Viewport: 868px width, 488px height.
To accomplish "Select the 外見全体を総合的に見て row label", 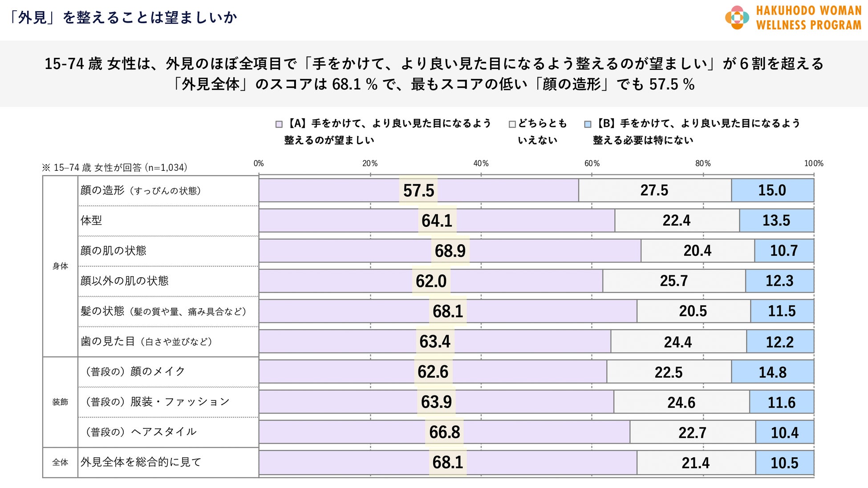I will [141, 462].
